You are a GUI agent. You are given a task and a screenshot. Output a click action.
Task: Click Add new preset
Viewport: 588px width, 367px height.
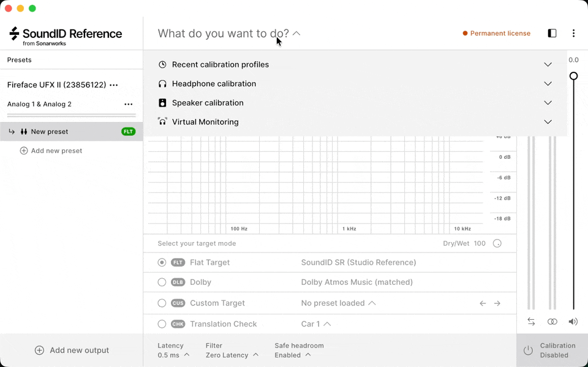[51, 150]
